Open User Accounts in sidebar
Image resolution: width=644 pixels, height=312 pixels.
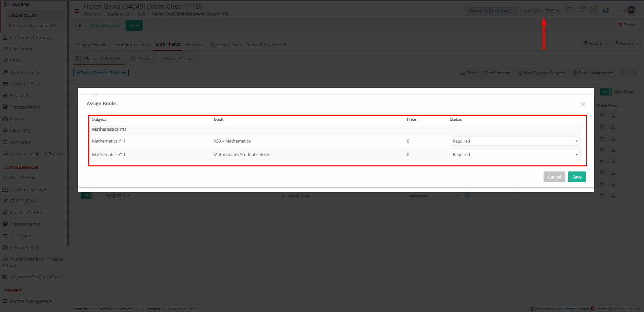(x=25, y=72)
